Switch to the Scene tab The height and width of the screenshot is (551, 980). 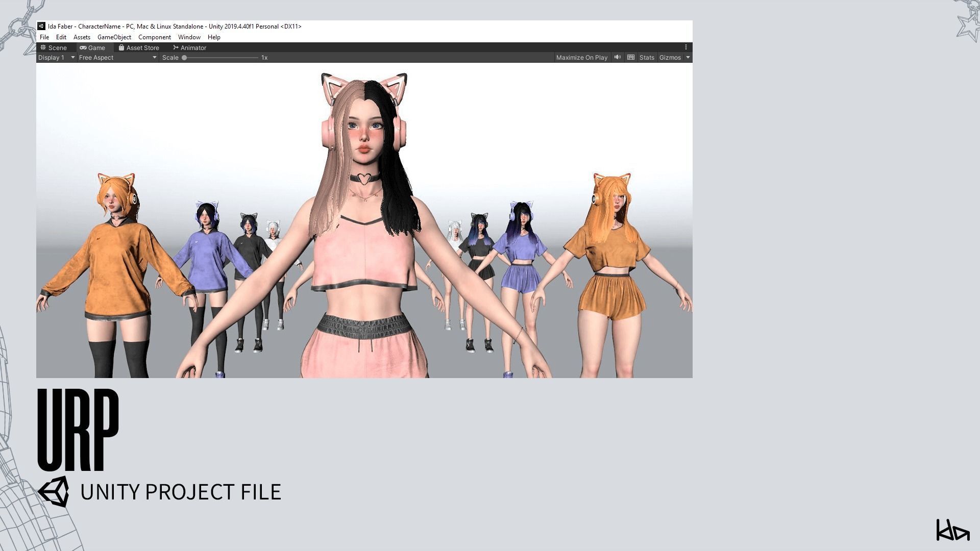click(x=54, y=47)
